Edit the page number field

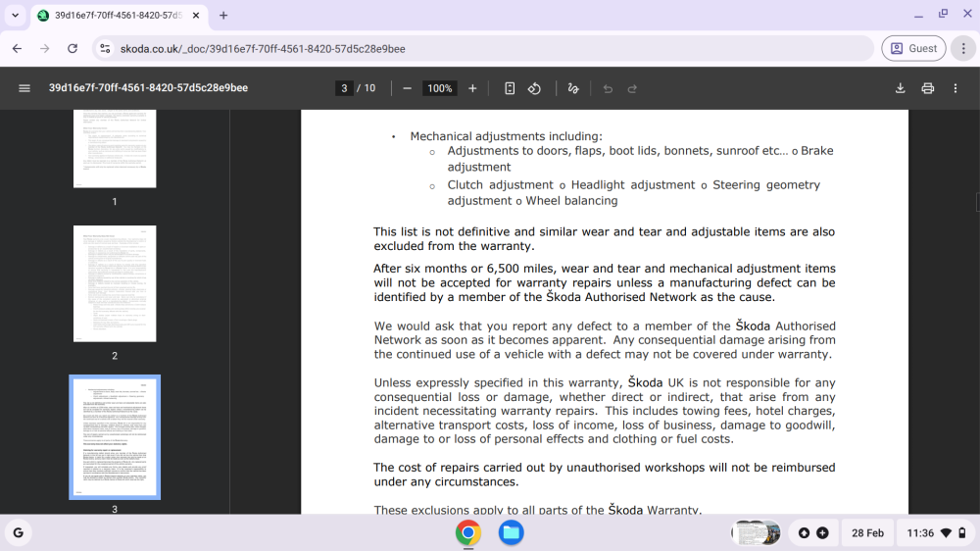point(344,89)
